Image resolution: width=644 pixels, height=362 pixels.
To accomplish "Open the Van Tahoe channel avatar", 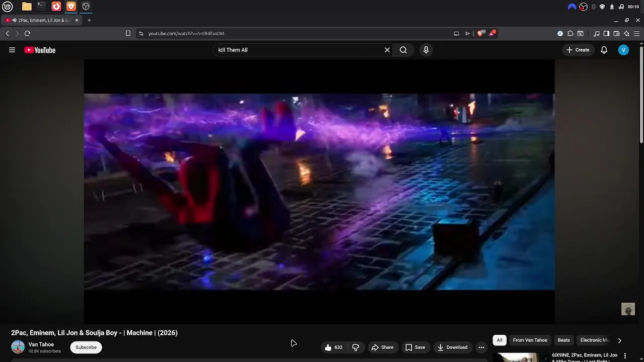I will pos(18,347).
